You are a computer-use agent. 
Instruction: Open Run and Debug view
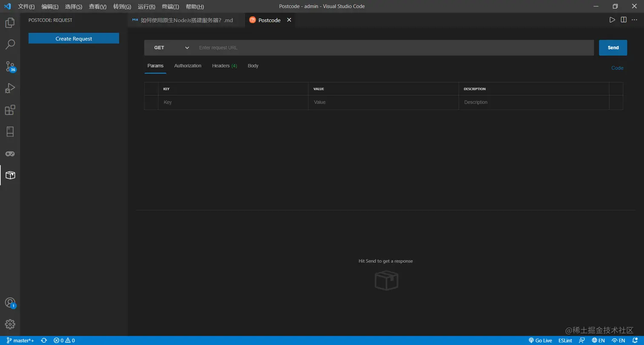pyautogui.click(x=10, y=88)
